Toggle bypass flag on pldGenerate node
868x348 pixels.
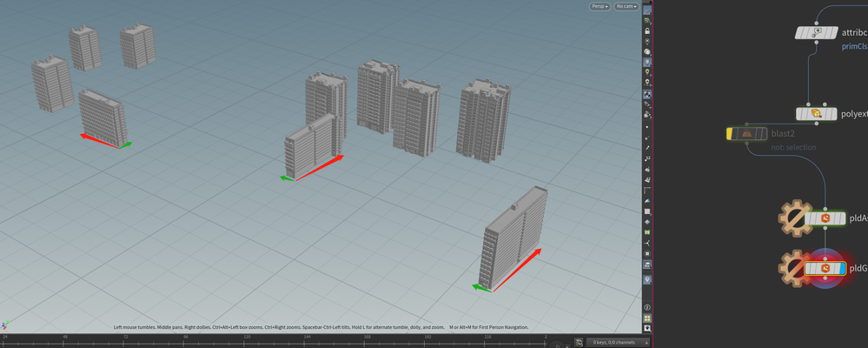pyautogui.click(x=808, y=269)
